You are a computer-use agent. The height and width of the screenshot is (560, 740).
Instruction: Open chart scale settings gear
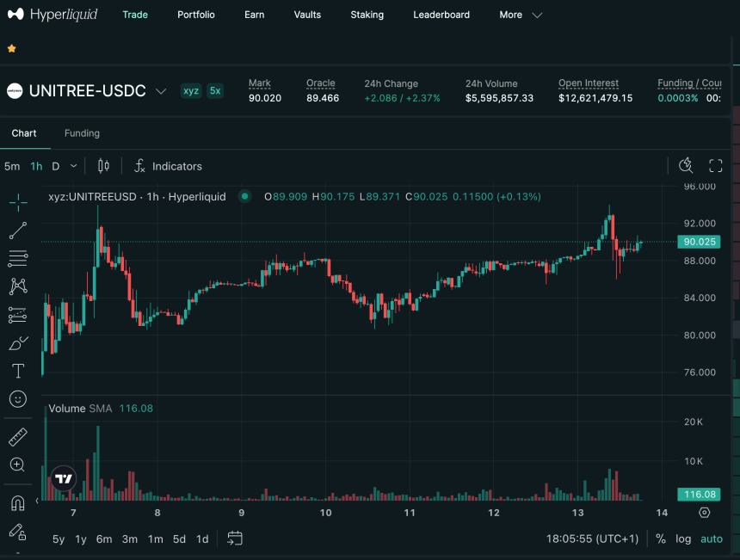704,513
